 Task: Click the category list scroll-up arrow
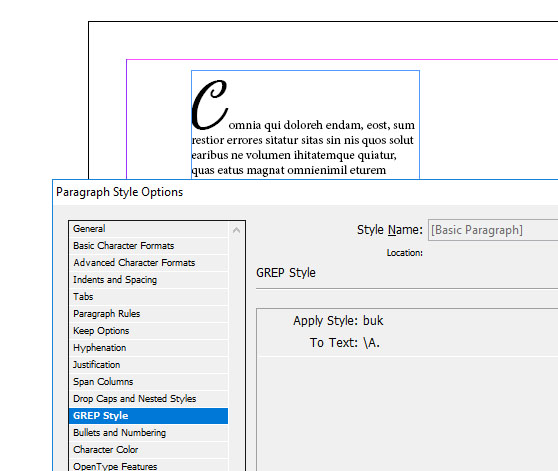click(236, 231)
